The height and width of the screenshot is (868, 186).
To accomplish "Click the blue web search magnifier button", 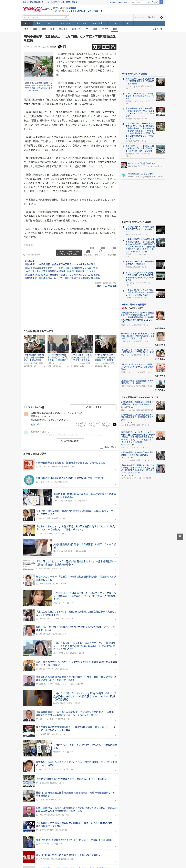I will (161, 2).
